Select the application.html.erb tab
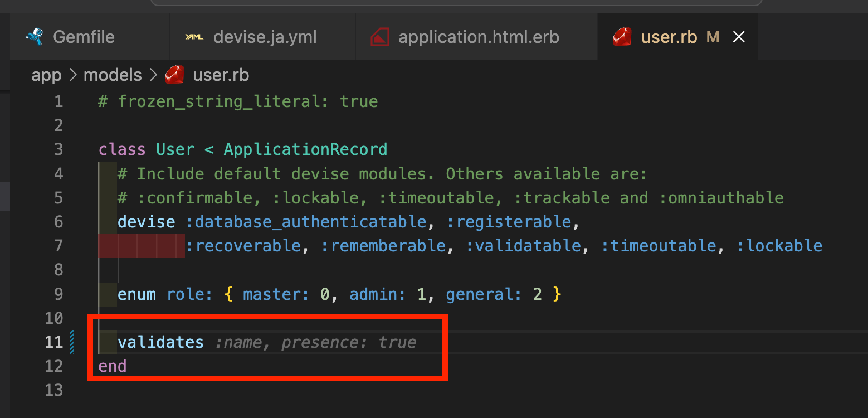 (x=479, y=37)
